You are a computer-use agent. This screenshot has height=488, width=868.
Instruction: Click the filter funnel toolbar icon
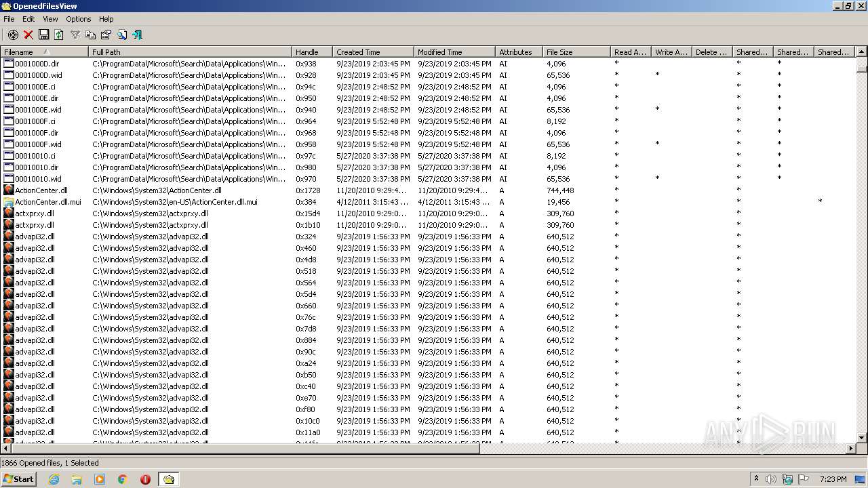click(75, 35)
